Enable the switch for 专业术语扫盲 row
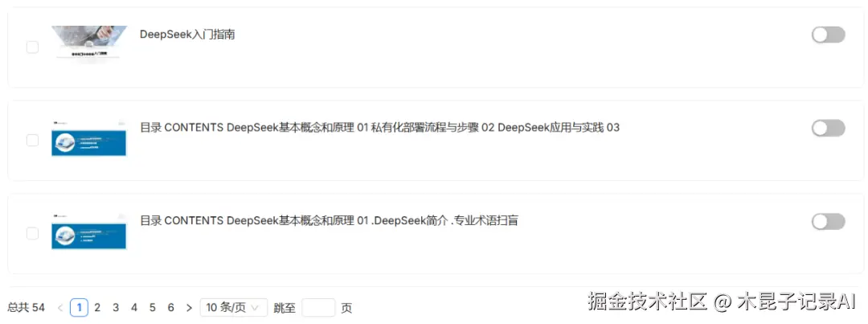Viewport: 868px width, 324px height. 828,222
